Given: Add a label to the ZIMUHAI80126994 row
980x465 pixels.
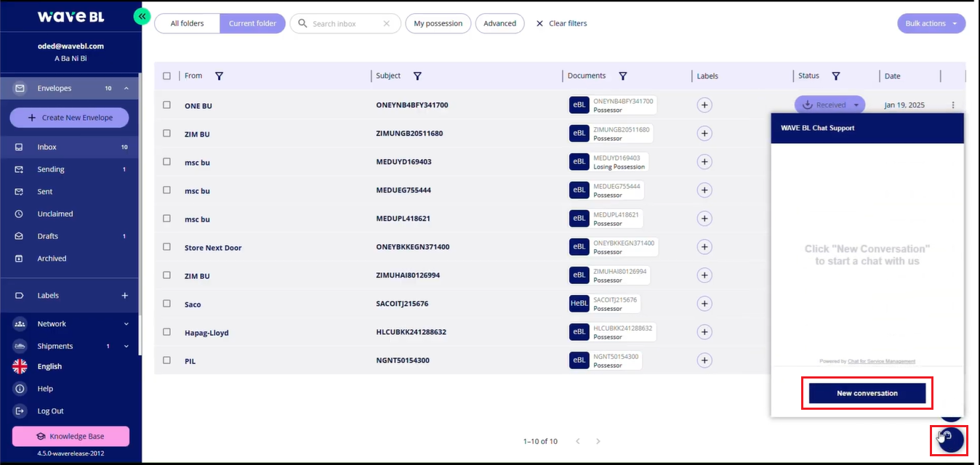Looking at the screenshot, I should pyautogui.click(x=704, y=275).
